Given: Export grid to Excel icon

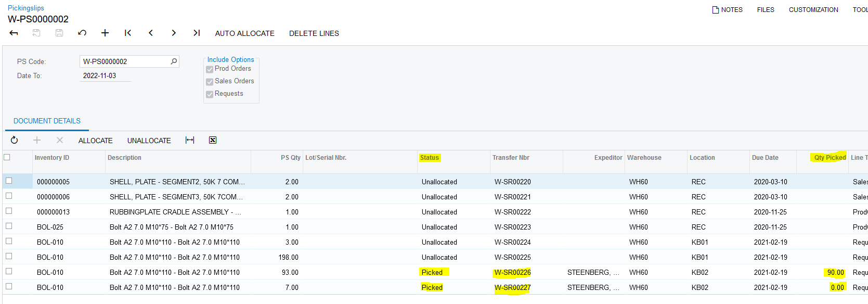Looking at the screenshot, I should tap(213, 140).
